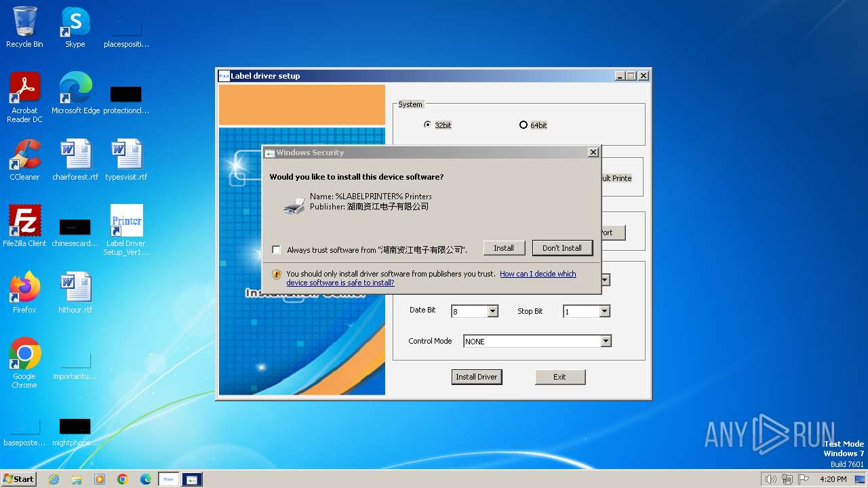The image size is (868, 488).
Task: Open the Skype desktop shortcut
Action: (75, 27)
